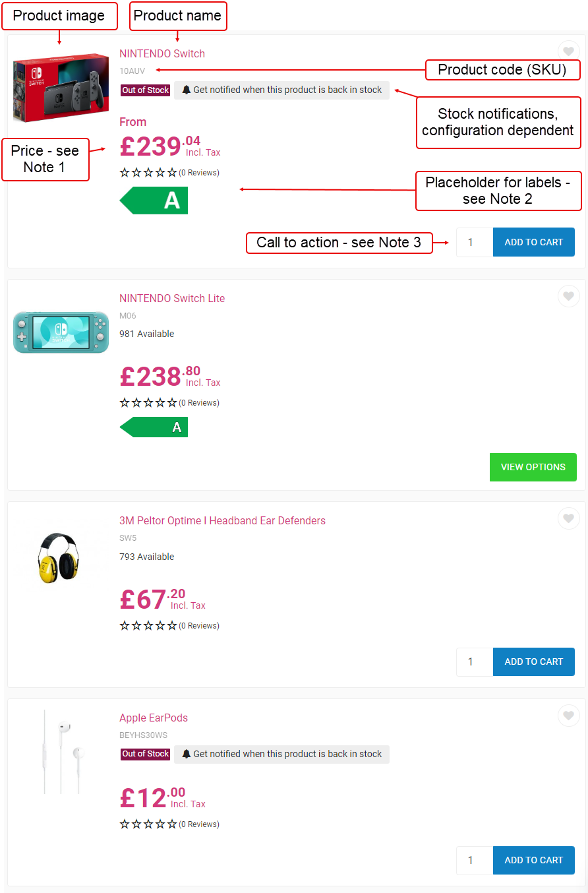Click the 0 Reviews link for 3M Peltor
Viewport: 588px width, 893px height.
pos(199,625)
